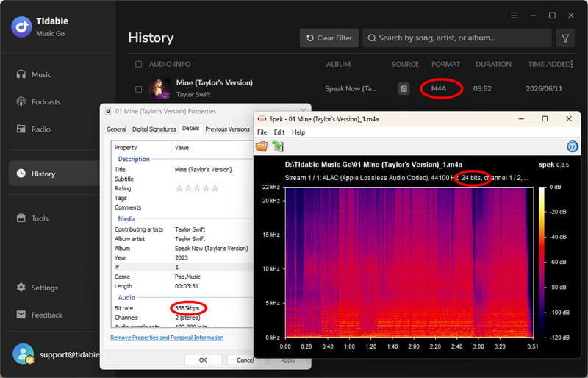
Task: Click the support account avatar
Action: pos(24,354)
